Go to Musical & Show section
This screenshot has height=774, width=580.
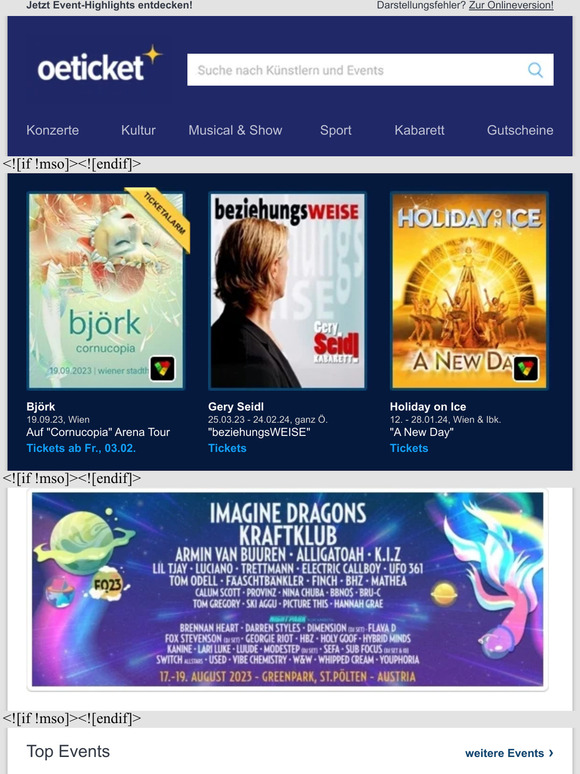(x=235, y=130)
